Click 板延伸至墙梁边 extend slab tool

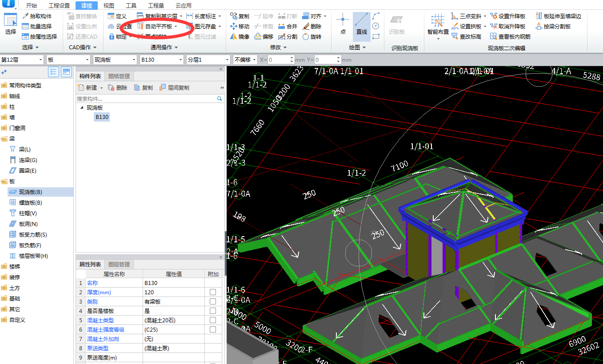[559, 16]
